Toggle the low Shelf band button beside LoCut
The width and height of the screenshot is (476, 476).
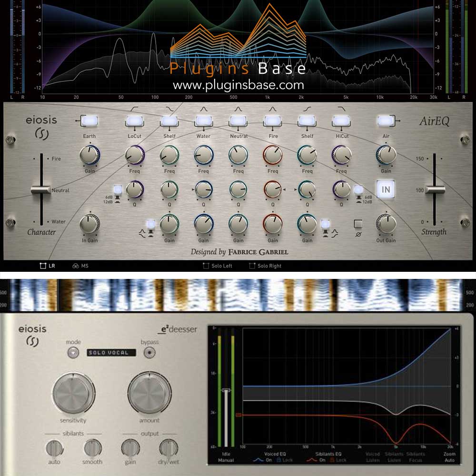tap(169, 121)
